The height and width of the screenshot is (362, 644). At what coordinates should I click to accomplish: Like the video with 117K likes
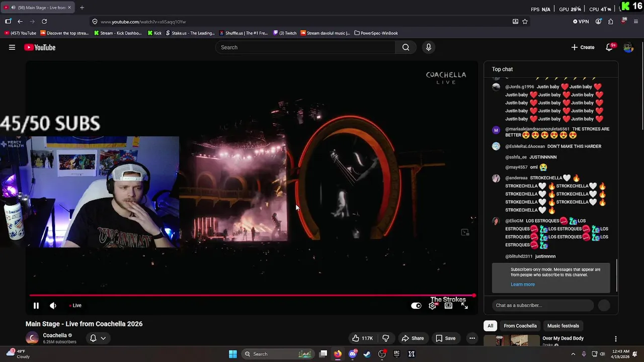point(362,338)
